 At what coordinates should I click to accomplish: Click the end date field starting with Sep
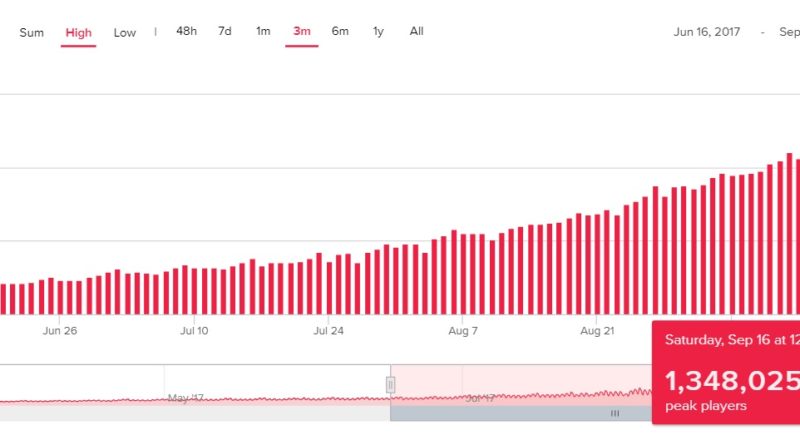(x=788, y=32)
